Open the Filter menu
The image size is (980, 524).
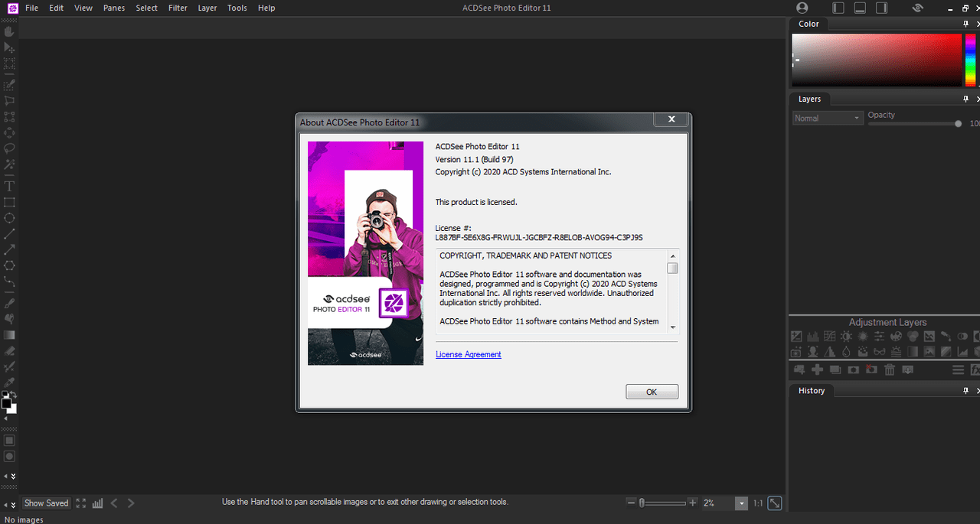click(x=178, y=8)
